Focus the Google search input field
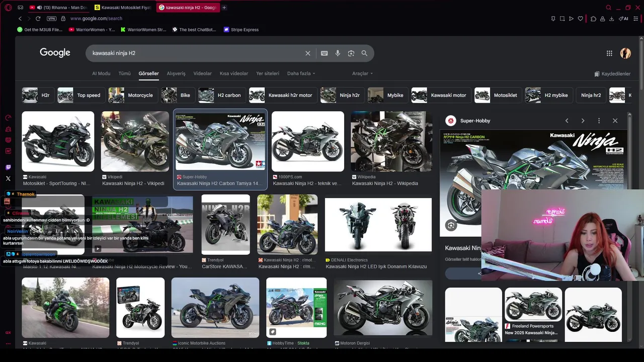 [196, 53]
